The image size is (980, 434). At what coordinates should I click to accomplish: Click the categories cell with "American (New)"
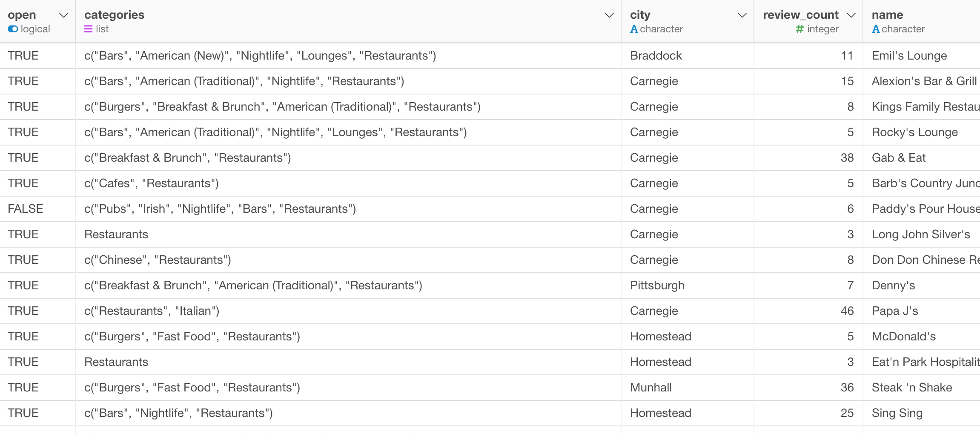point(348,56)
